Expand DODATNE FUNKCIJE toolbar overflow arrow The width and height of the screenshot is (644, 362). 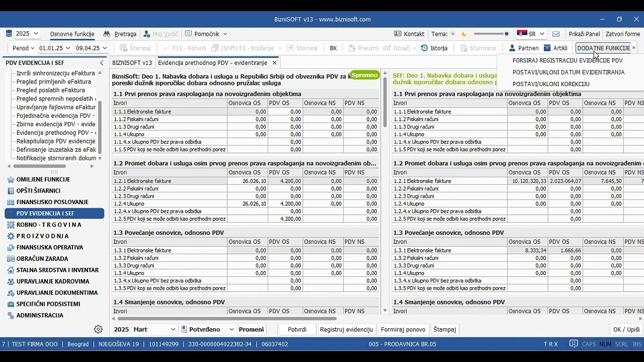(x=634, y=48)
